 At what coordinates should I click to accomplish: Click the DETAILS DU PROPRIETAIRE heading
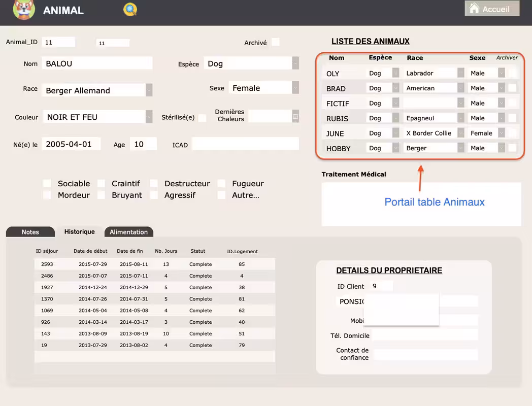point(389,270)
